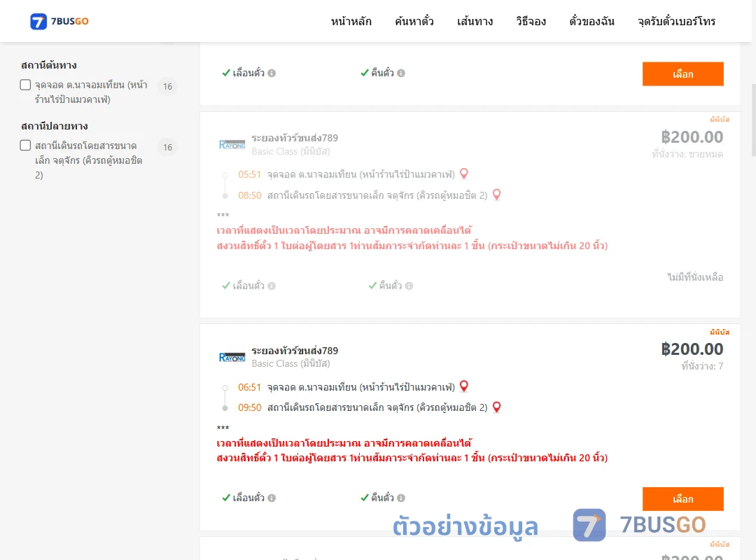The width and height of the screenshot is (756, 560).
Task: Open the วิธีจอง menu item
Action: coord(531,21)
